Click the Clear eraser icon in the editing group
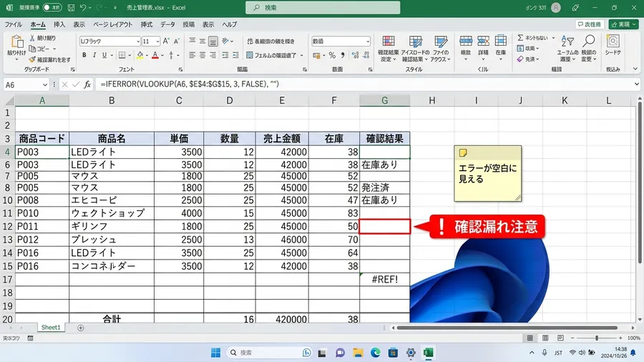 tap(520, 59)
